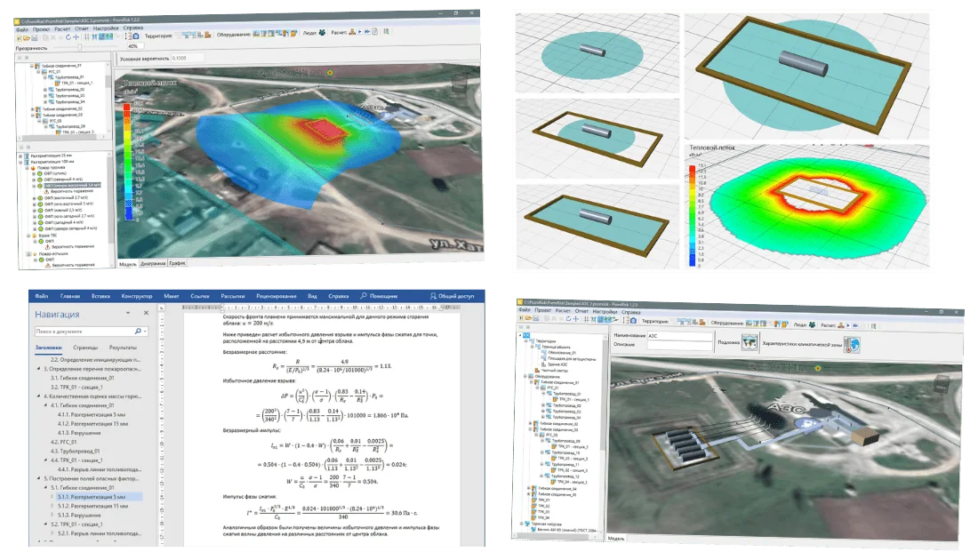Click blue refresh arrow icon in upper PromRisk toolbar

68,37
